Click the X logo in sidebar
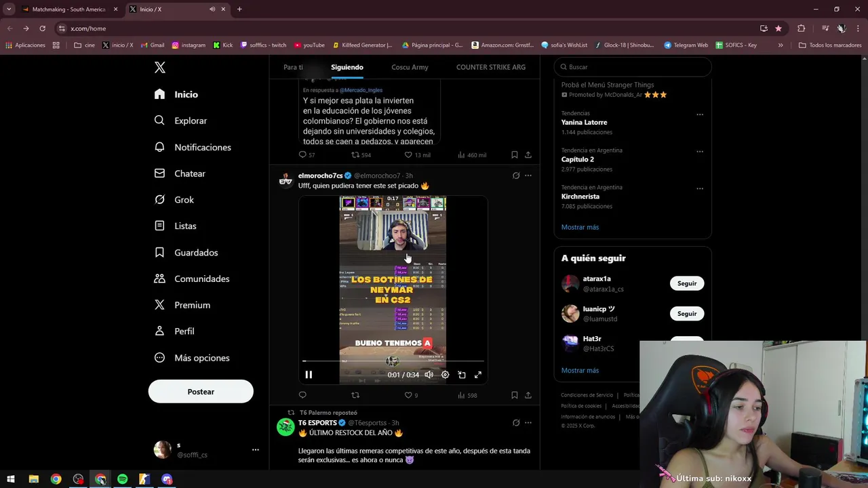The height and width of the screenshot is (488, 868). click(160, 67)
